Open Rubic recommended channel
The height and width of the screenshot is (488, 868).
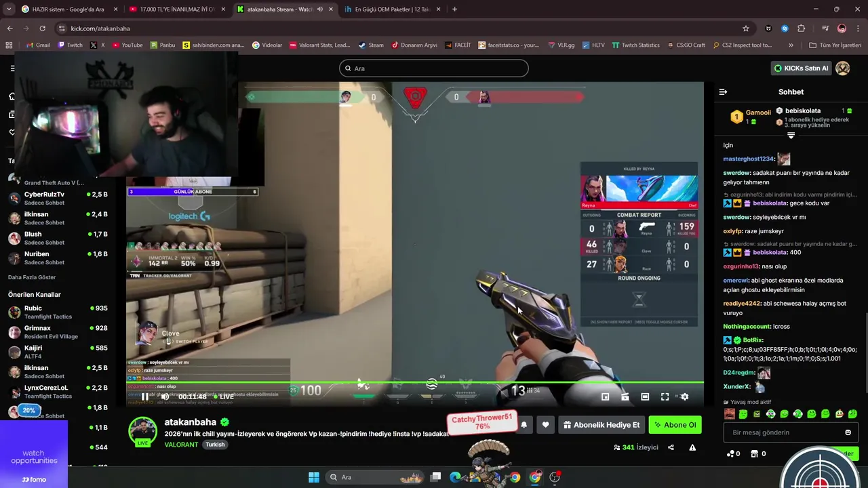pos(58,312)
